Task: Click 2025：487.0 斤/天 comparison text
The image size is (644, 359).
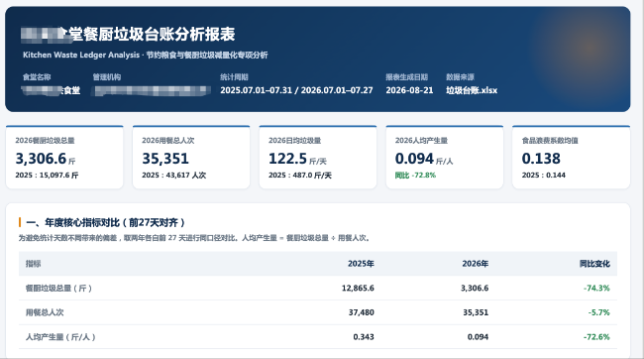Action: [300, 176]
